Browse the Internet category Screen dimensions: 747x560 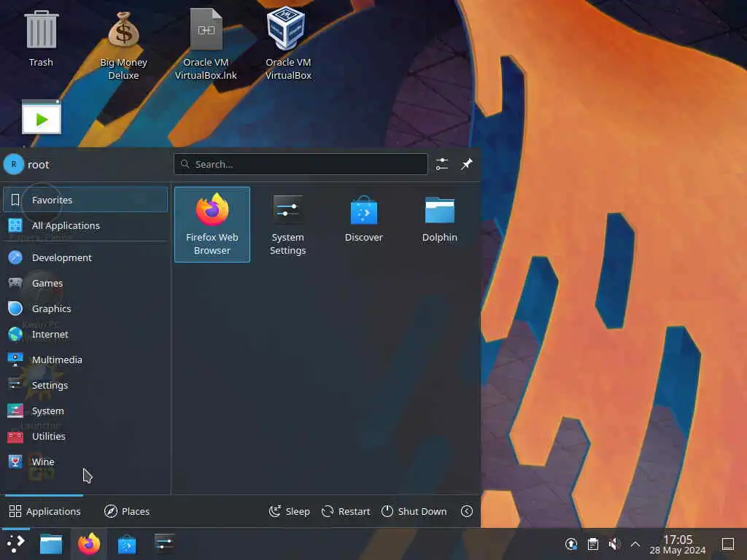pos(85,334)
